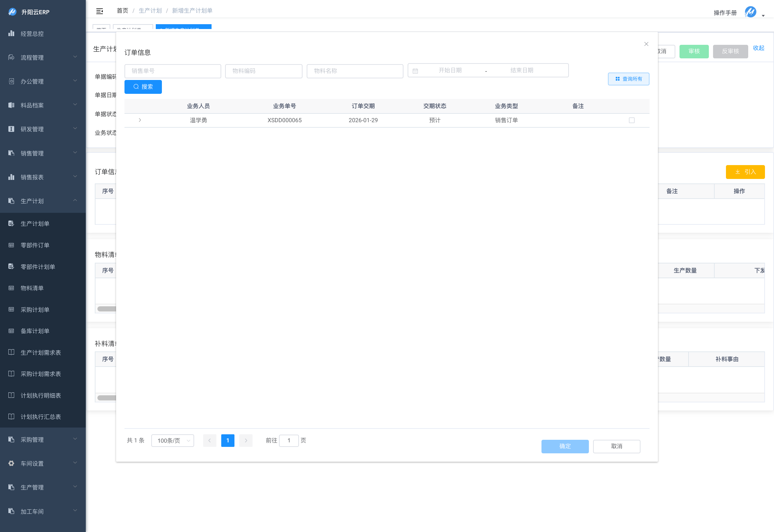Click the 升阳云ERP logo icon
774x532 pixels.
[x=12, y=12]
